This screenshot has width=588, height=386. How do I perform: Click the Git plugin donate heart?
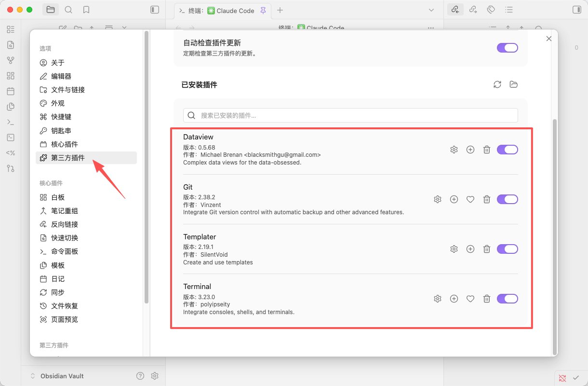point(470,199)
